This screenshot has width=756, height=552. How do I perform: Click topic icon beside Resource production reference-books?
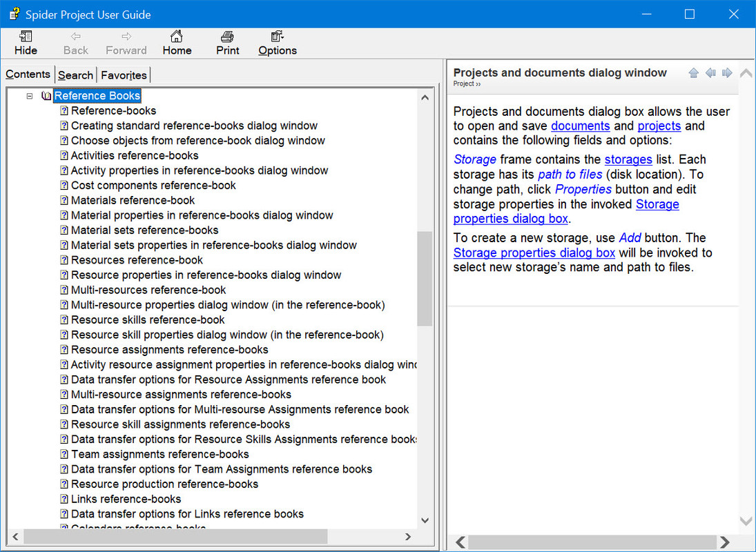pos(64,484)
